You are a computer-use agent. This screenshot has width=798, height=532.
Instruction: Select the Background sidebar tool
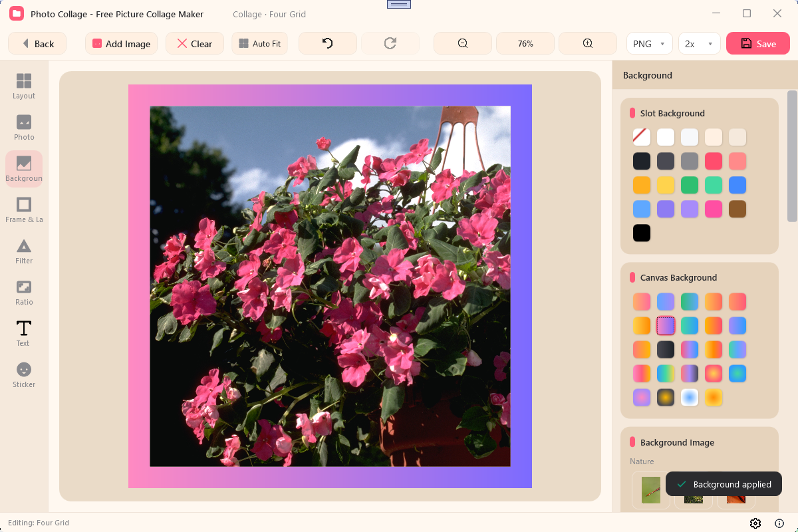(x=24, y=169)
